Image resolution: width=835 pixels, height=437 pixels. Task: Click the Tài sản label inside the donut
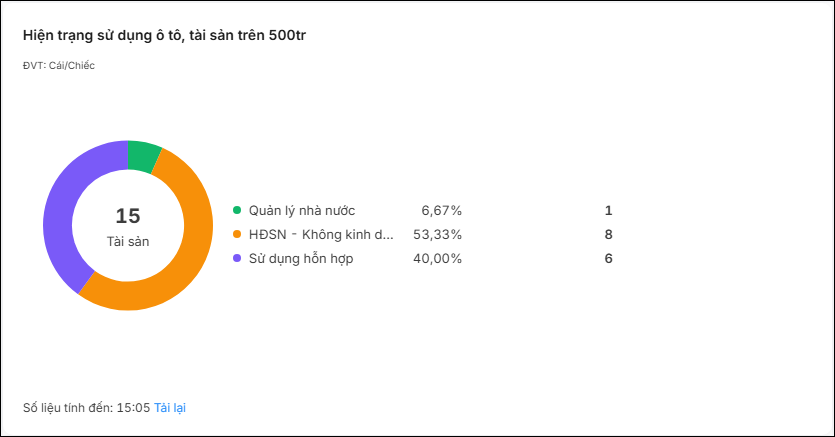(x=128, y=242)
